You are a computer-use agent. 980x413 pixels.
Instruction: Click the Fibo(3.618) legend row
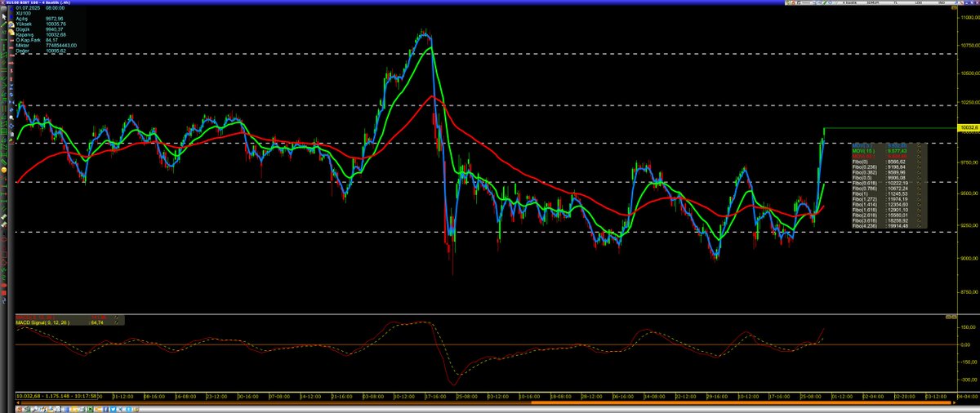tap(888, 220)
